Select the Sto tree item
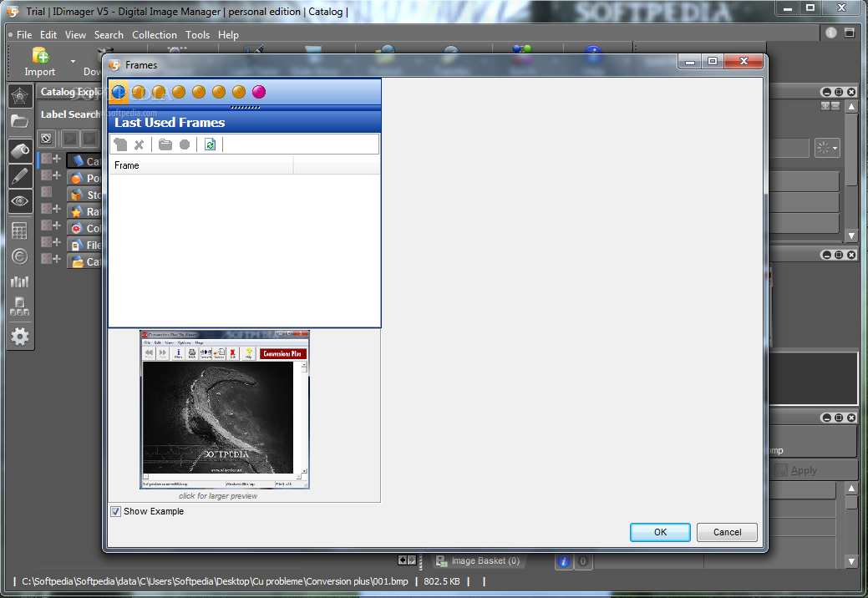868x598 pixels. pos(84,195)
